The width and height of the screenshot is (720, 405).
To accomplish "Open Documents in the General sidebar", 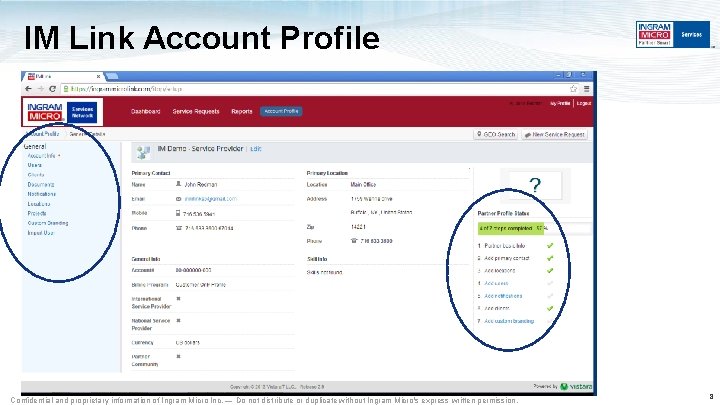I will [x=41, y=185].
